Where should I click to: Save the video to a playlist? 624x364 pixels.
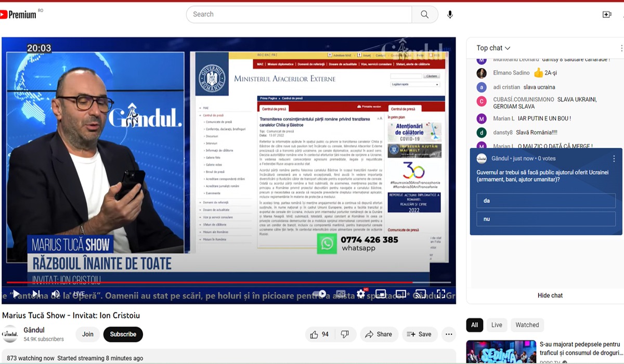coord(419,334)
